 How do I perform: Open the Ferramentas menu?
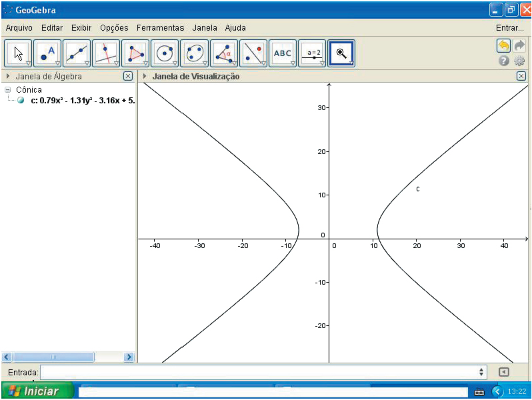click(x=160, y=28)
